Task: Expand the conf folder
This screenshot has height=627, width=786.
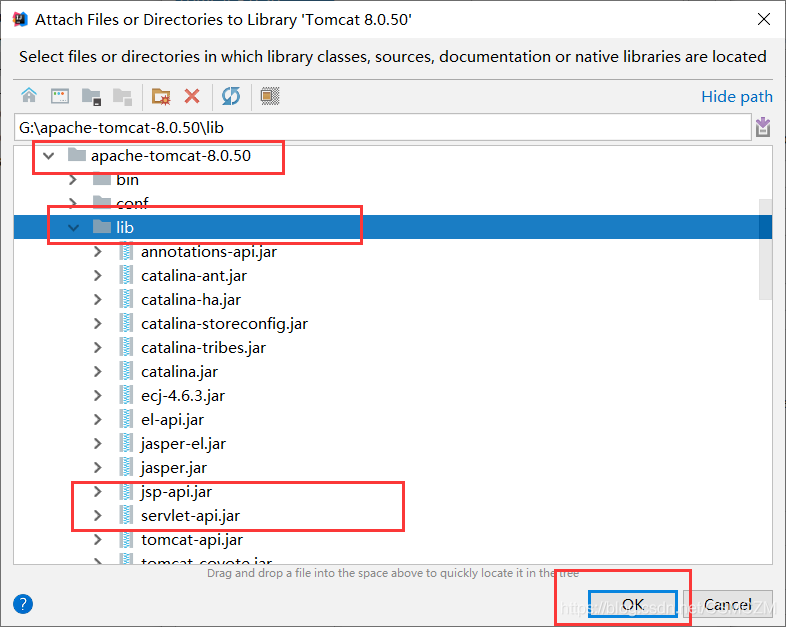Action: click(73, 203)
